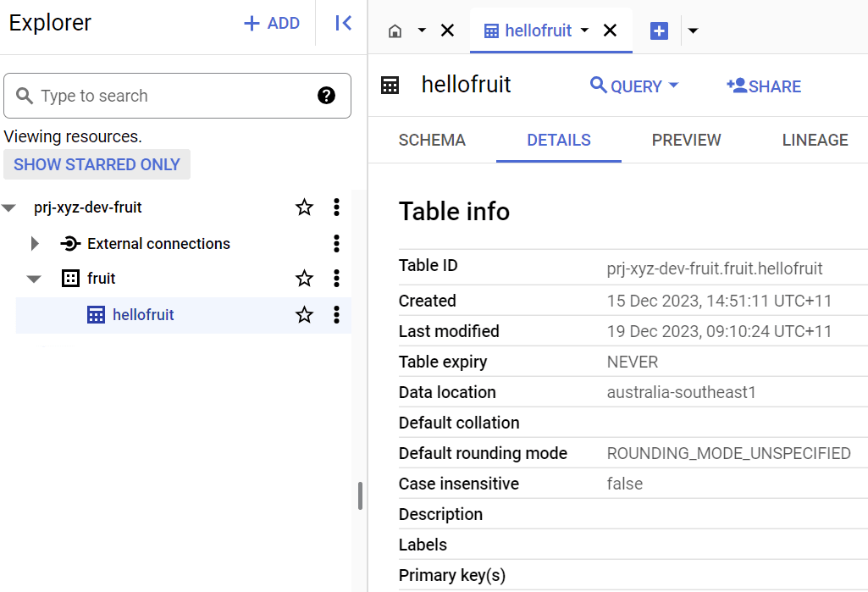Viewport: 868px width, 592px height.
Task: Click the Primary key(s) label
Action: pyautogui.click(x=452, y=576)
